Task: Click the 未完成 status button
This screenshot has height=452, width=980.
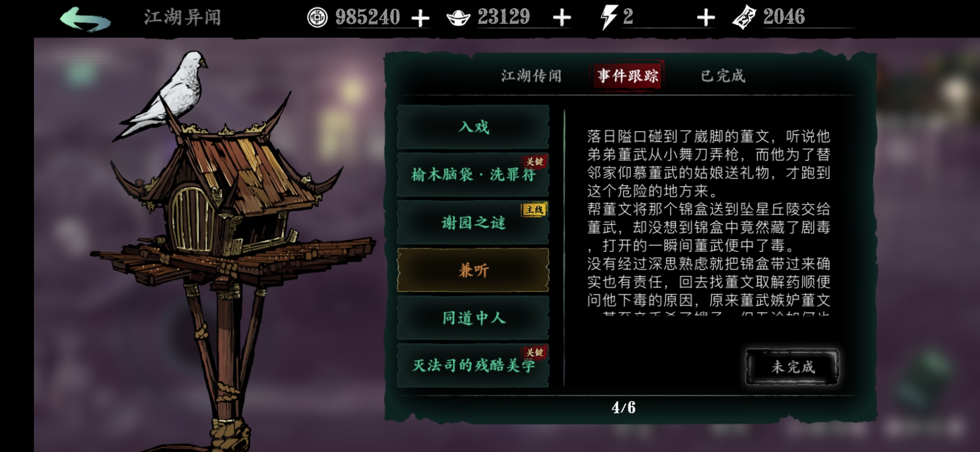Action: [792, 367]
